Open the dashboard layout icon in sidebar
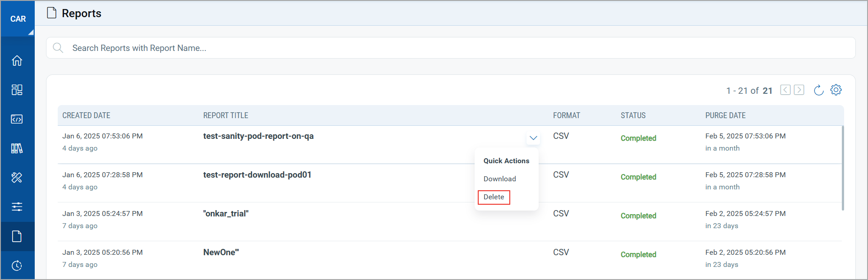 tap(17, 90)
